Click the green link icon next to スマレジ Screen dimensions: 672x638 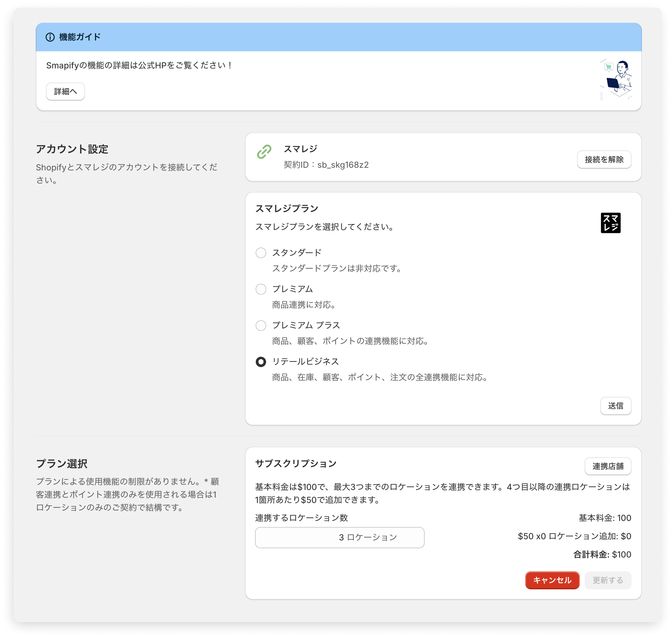(264, 152)
